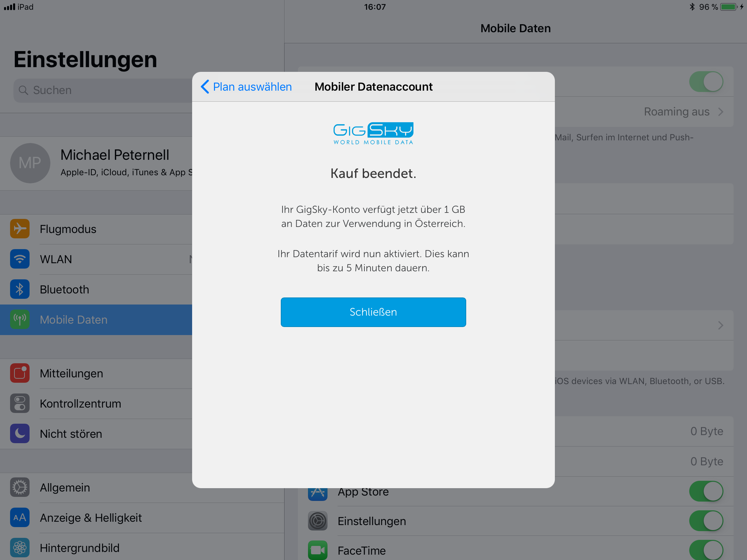
Task: Disable mobile data for App Store
Action: [706, 491]
